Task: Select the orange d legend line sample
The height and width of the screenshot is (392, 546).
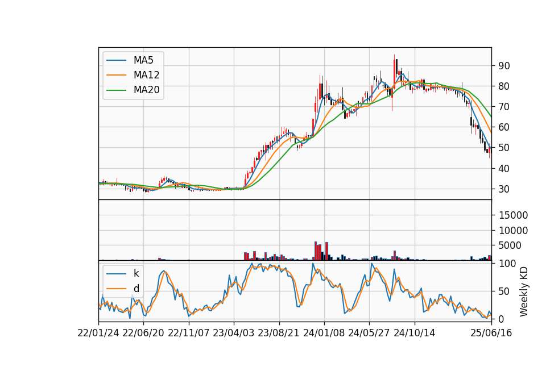Action: (116, 289)
